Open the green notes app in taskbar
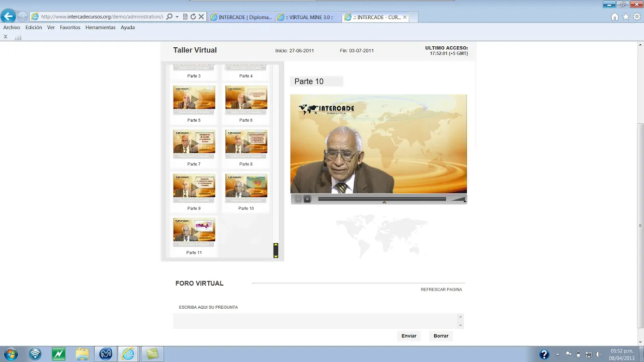Viewport: 644px width, 362px height. pyautogui.click(x=152, y=354)
